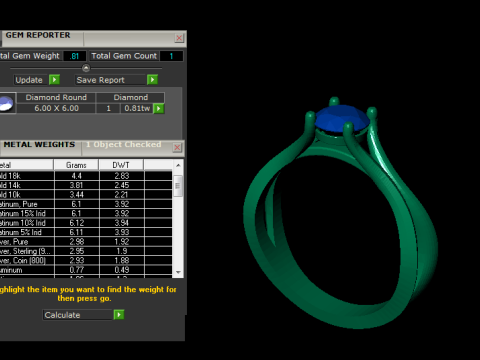480x360 pixels.
Task: Select the Silver Coin (800) row
Action: tap(86, 260)
